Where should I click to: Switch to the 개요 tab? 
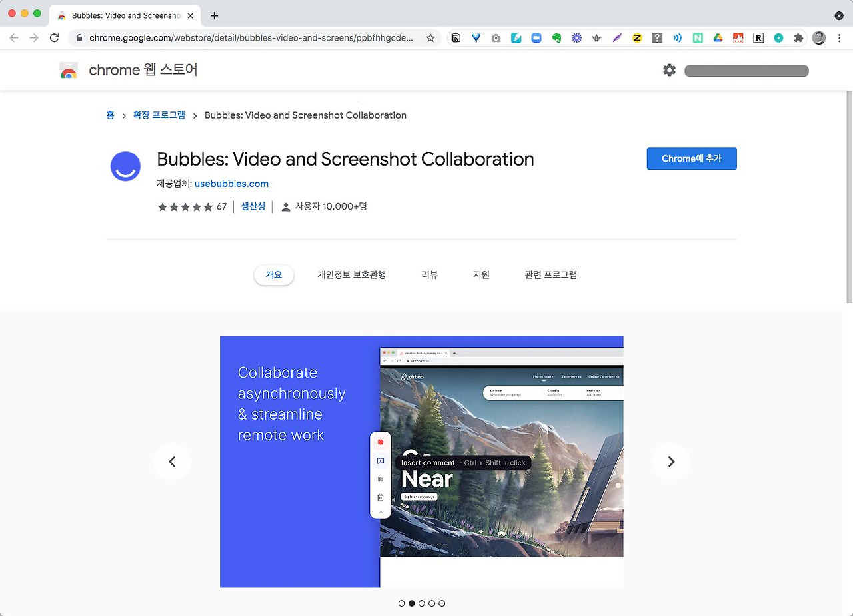click(274, 275)
